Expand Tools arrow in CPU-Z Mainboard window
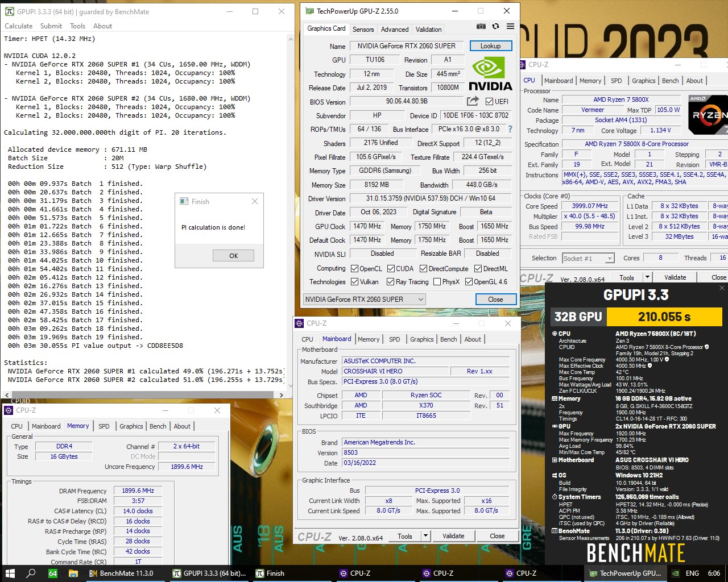 tap(425, 536)
